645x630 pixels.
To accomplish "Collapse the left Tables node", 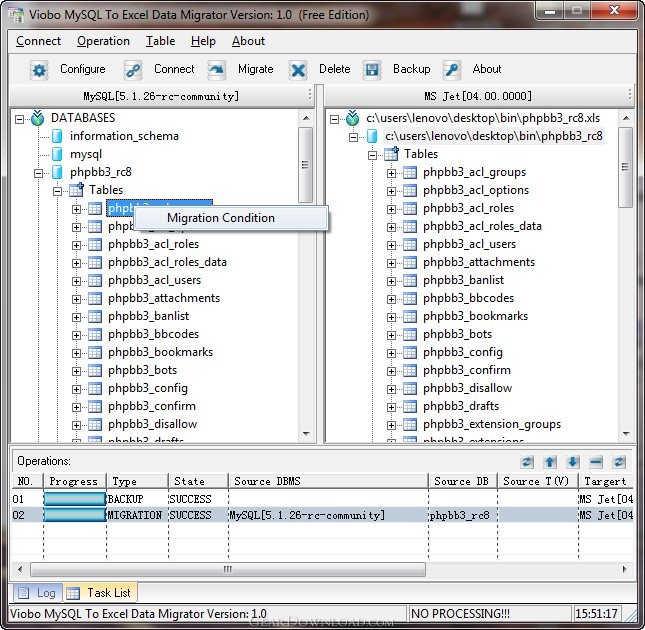I will click(58, 191).
